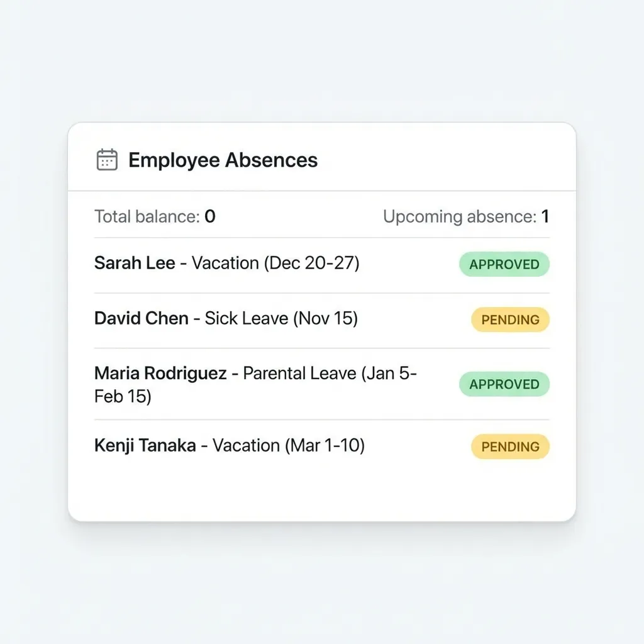
Task: Select the Sick Leave (Nov 15) entry text
Action: pyautogui.click(x=281, y=318)
